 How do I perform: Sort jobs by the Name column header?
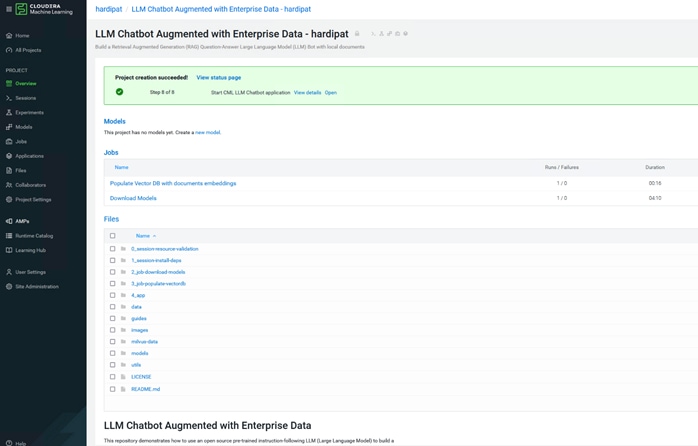click(122, 167)
